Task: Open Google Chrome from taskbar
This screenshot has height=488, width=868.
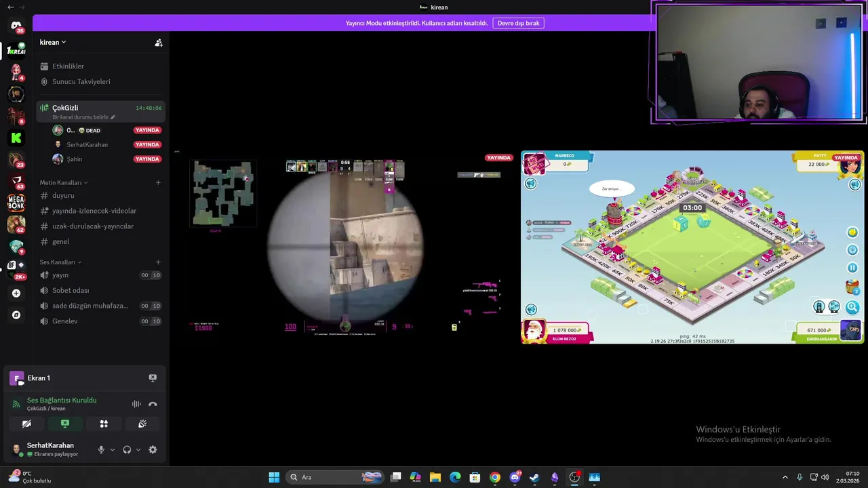Action: (495, 477)
